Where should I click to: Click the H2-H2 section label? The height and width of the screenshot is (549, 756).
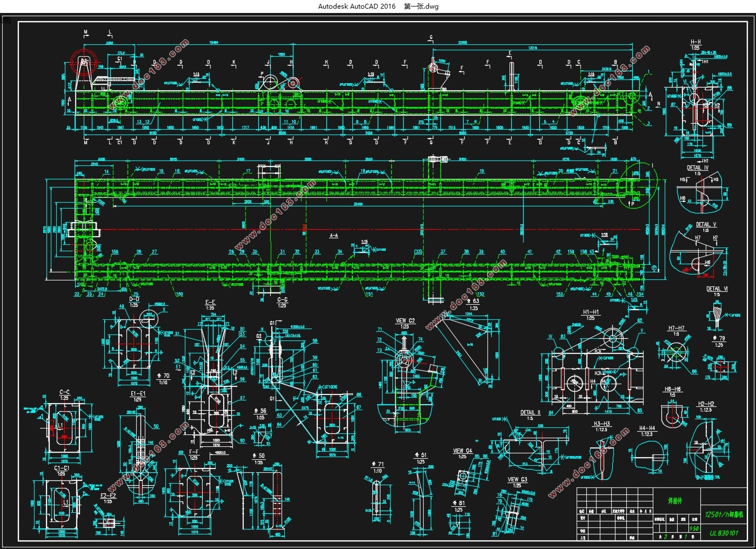[706, 404]
